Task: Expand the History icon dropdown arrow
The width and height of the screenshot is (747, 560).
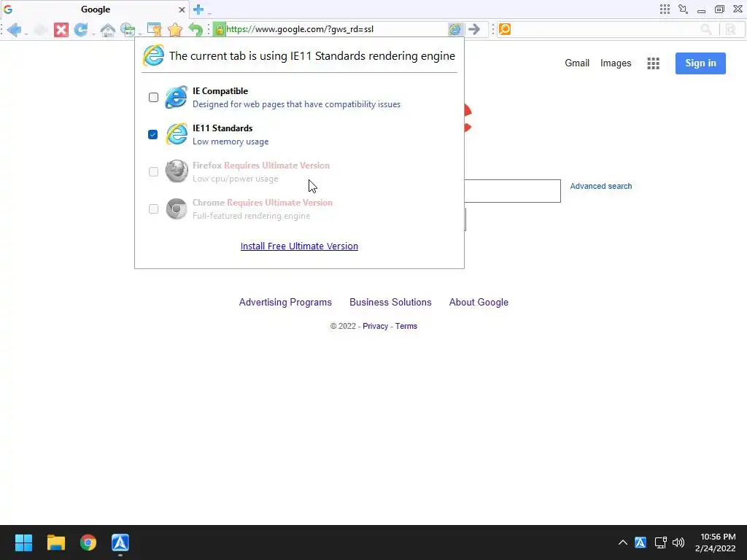Action: (x=139, y=34)
